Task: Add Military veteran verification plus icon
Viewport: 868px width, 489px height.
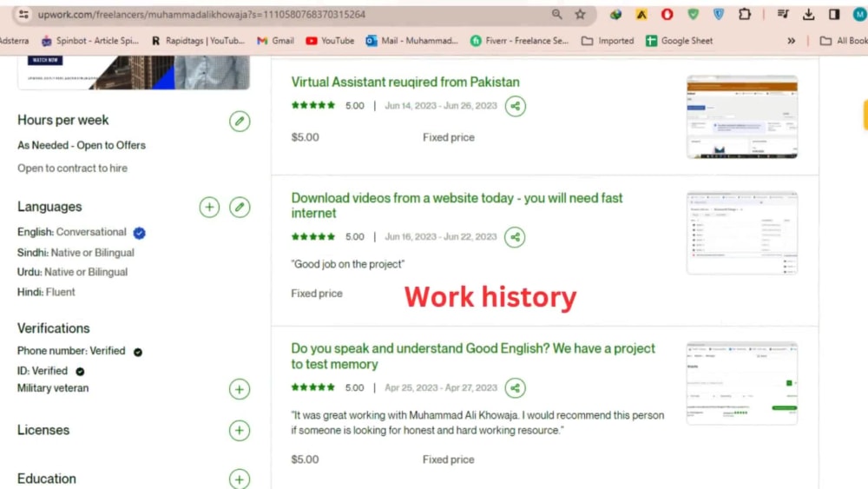Action: pos(240,389)
